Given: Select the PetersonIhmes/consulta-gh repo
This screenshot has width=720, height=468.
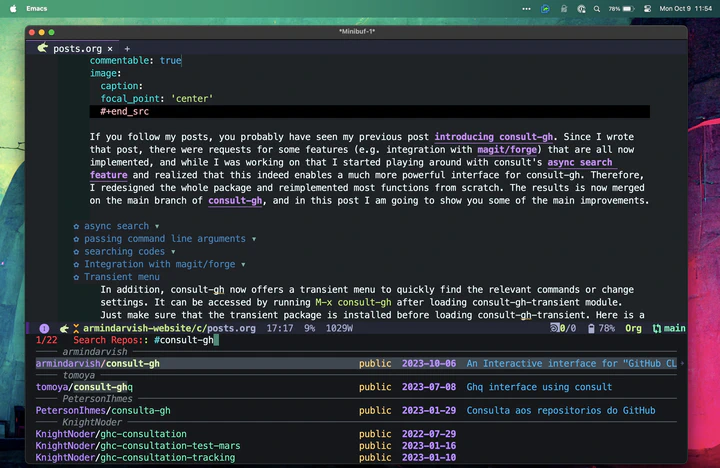Looking at the screenshot, I should click(356, 411).
